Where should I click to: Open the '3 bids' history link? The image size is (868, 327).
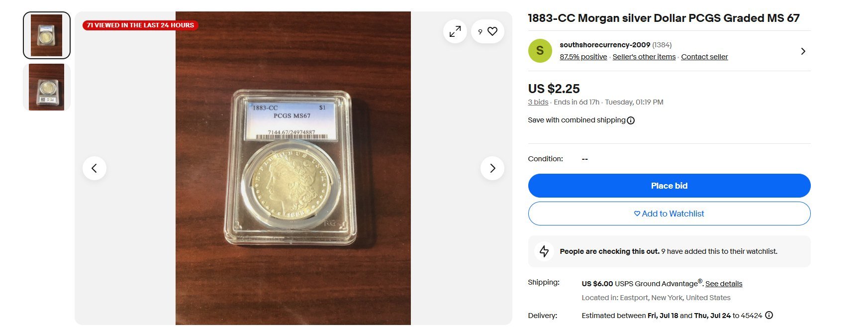coord(538,102)
